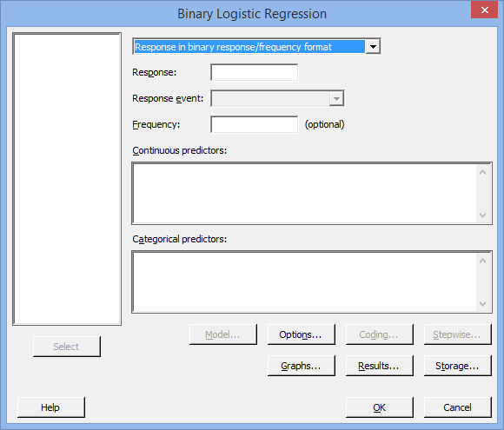
Task: Focus the Categorical predictors text box
Action: pos(305,282)
